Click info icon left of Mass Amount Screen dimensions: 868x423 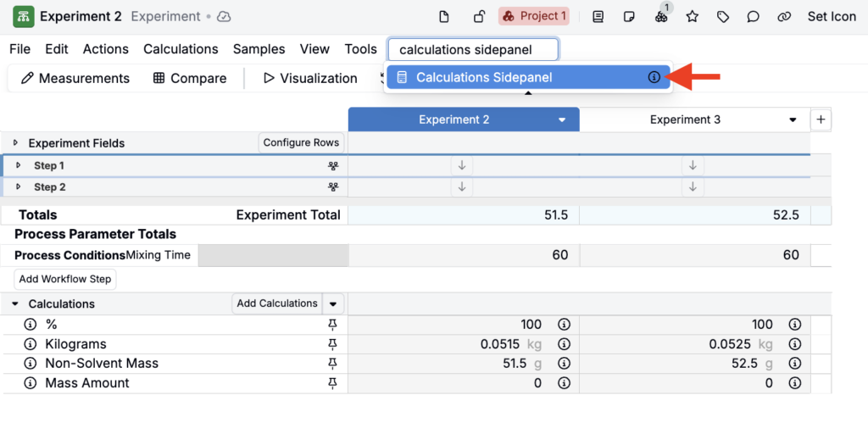click(30, 383)
